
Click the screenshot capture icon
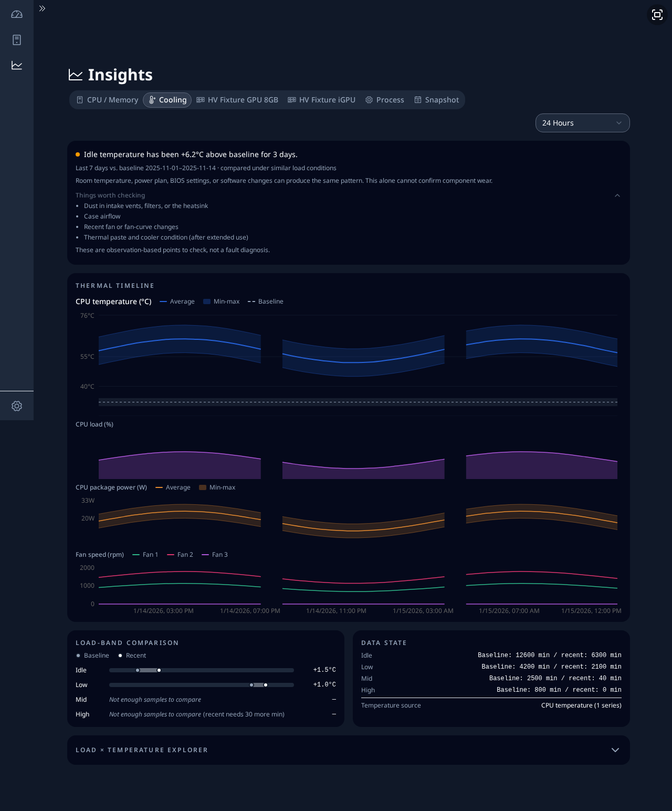pyautogui.click(x=657, y=15)
